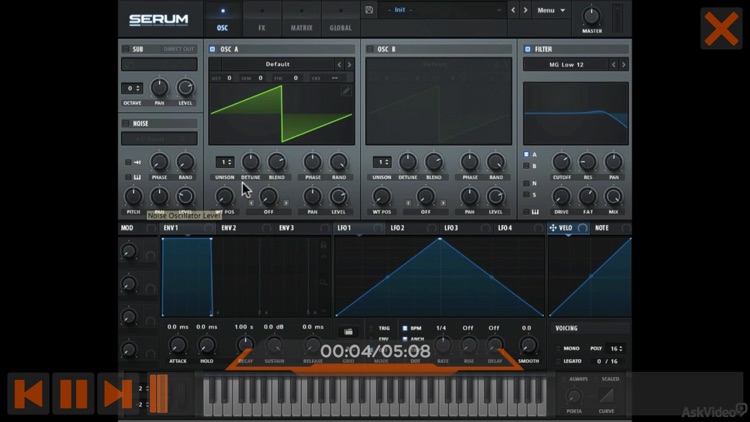This screenshot has height=422, width=750.
Task: Click OSC A WT POS knob
Action: [x=225, y=197]
